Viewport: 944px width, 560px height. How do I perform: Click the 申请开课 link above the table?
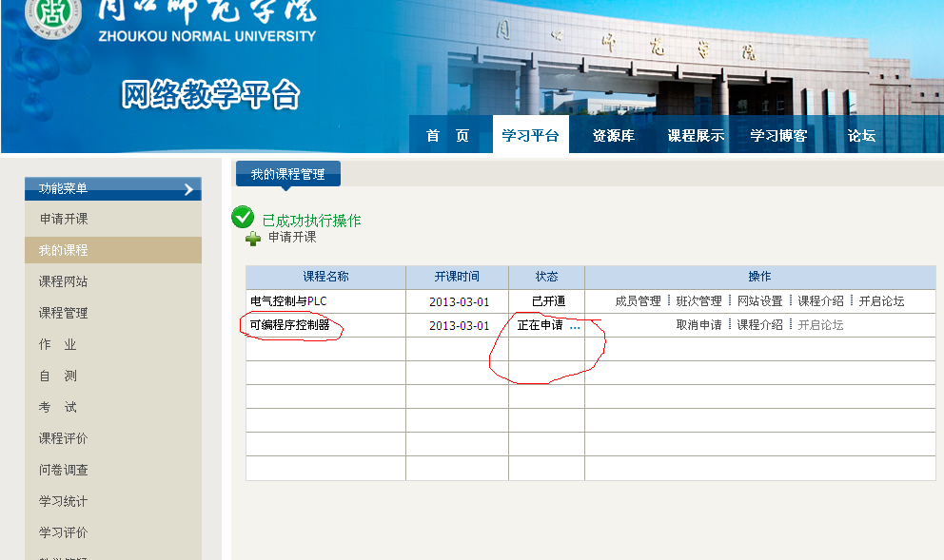coord(292,238)
